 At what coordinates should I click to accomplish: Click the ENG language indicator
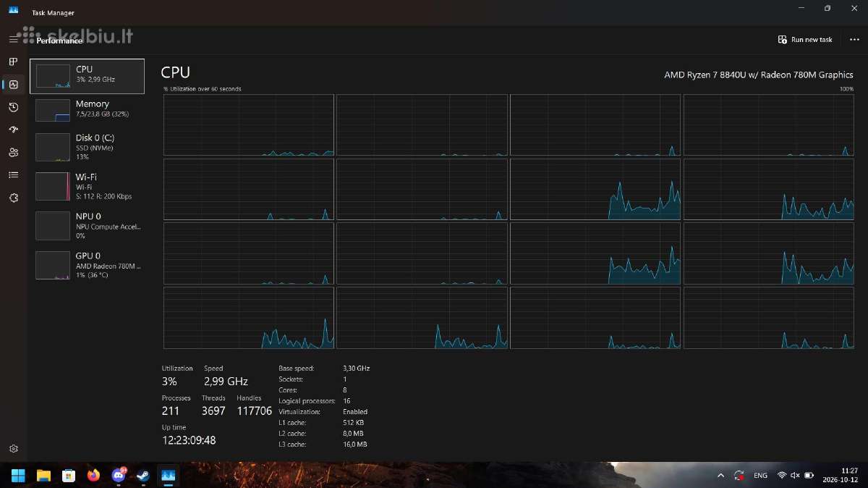(760, 476)
